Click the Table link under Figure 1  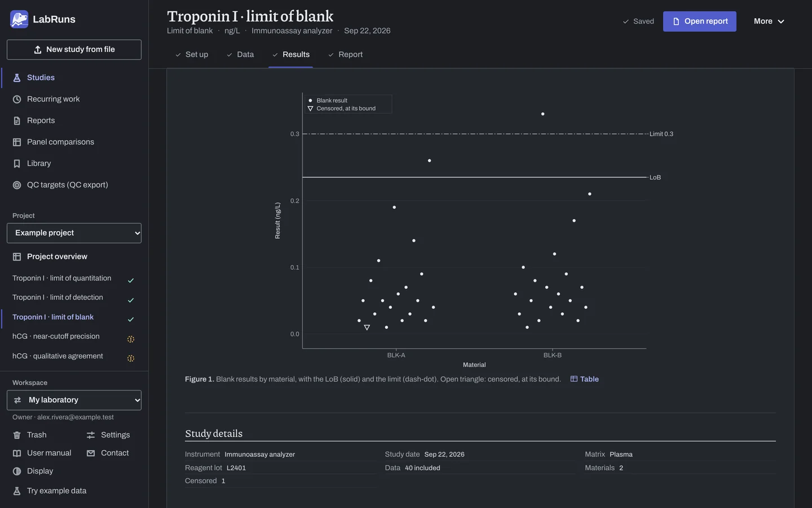[585, 379]
